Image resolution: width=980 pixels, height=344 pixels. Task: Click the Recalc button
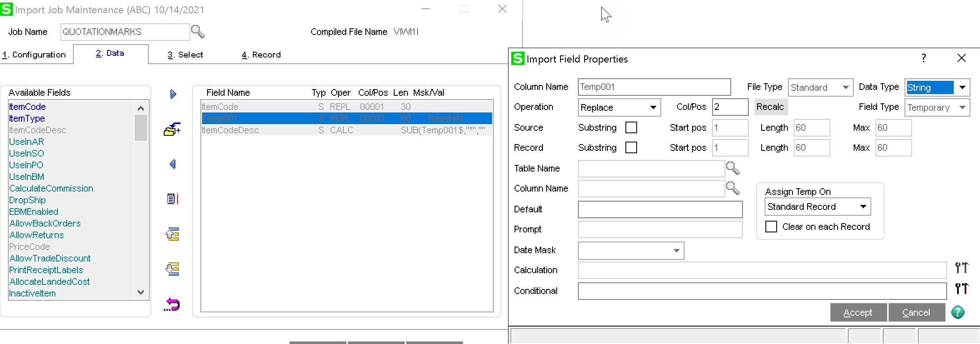coord(770,107)
